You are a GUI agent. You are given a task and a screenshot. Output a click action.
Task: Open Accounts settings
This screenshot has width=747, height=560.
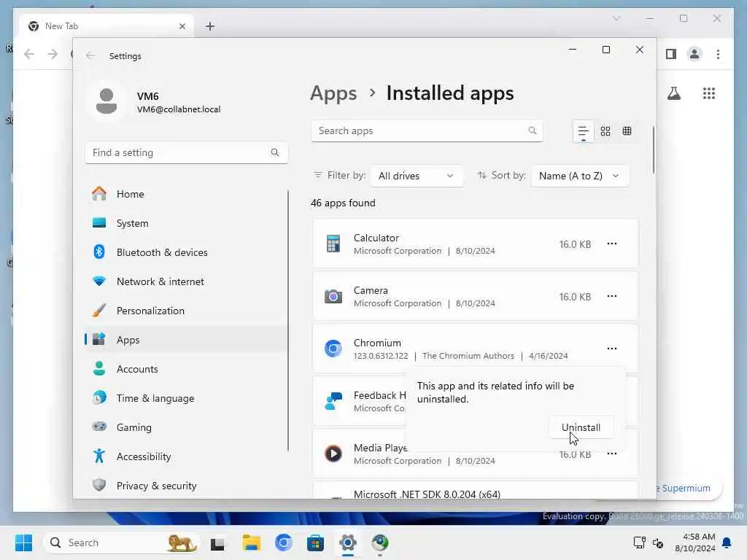(186, 368)
